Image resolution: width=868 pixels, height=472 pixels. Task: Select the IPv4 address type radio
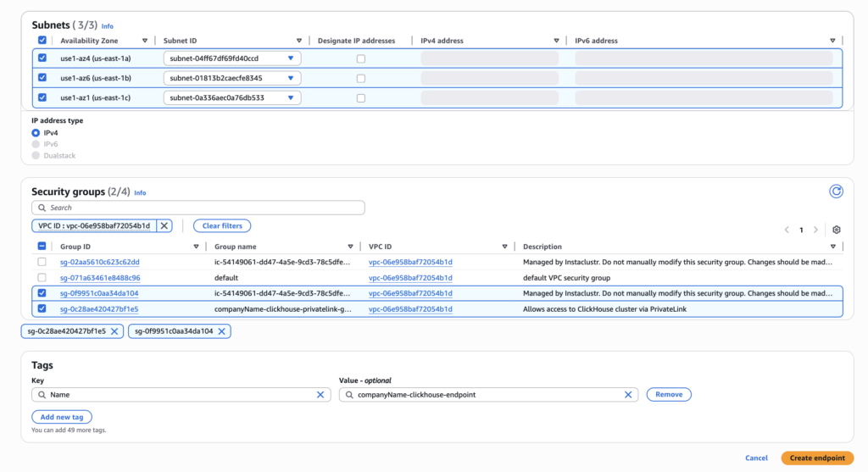[36, 133]
